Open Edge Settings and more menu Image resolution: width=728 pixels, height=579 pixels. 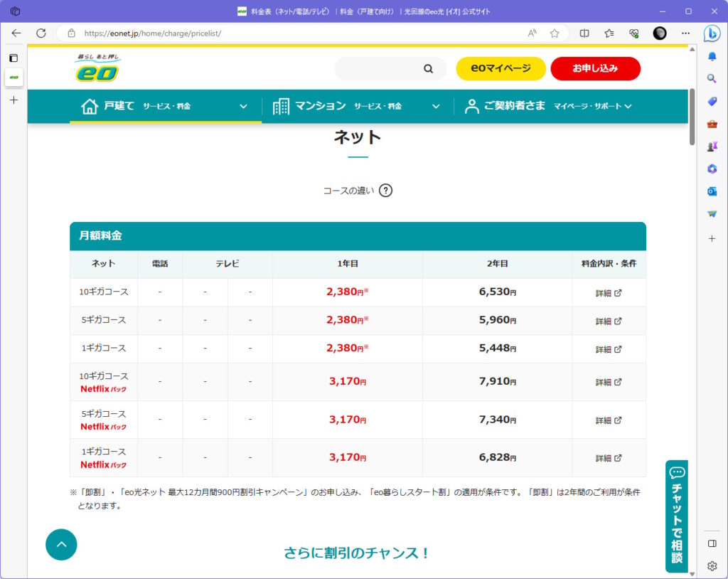tap(685, 33)
